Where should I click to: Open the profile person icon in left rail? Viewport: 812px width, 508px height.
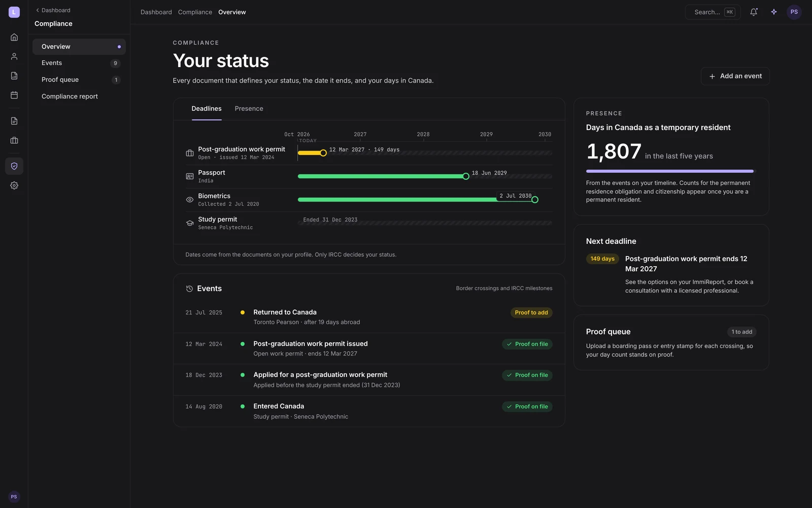(x=14, y=56)
